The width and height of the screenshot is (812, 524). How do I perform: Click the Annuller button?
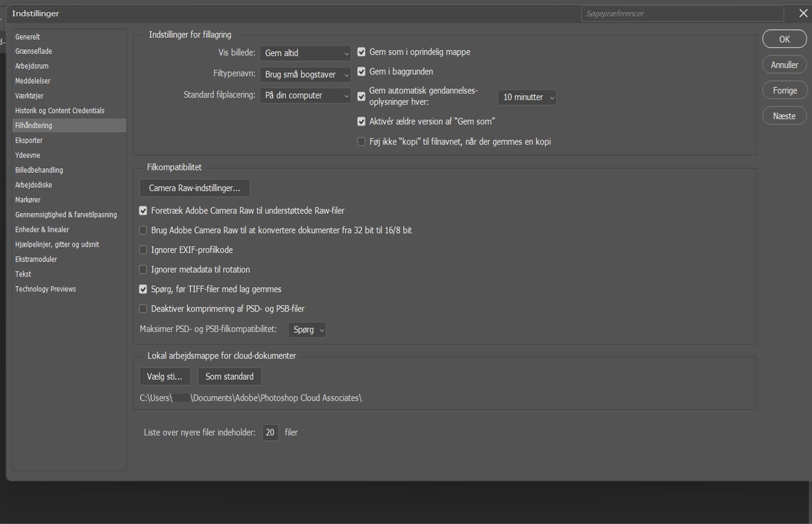click(785, 65)
